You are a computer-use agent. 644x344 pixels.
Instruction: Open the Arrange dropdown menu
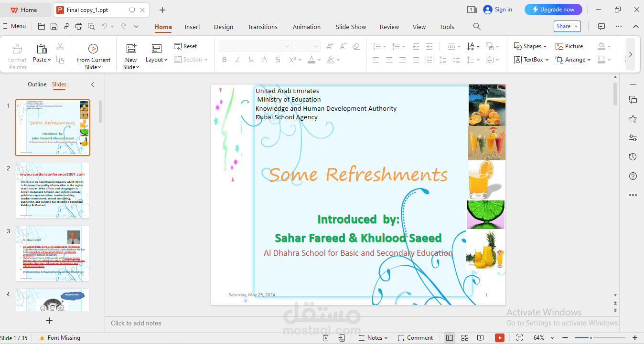[x=573, y=60]
